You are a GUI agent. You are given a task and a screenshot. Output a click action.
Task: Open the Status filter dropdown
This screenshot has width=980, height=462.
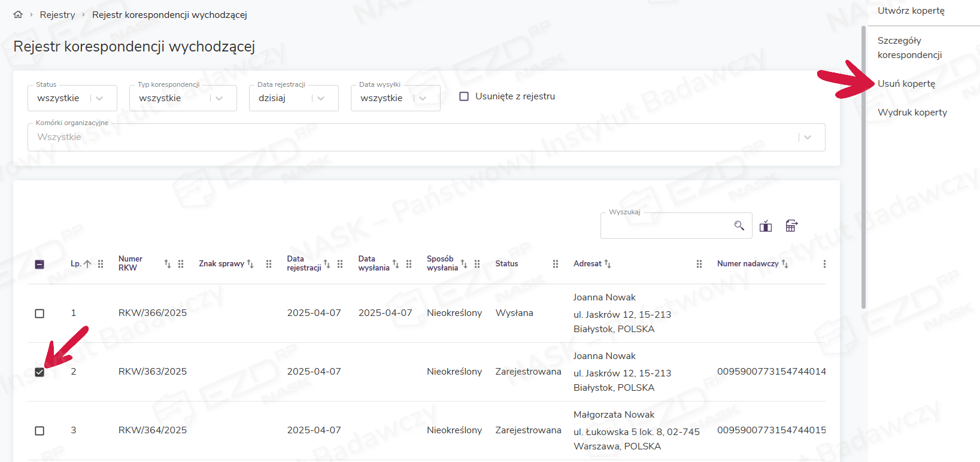[x=99, y=98]
